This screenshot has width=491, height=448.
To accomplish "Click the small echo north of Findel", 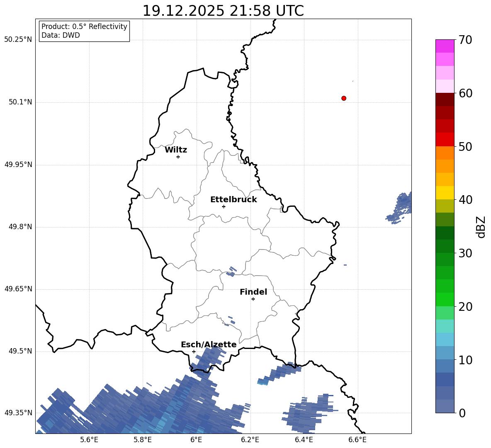I will [232, 271].
